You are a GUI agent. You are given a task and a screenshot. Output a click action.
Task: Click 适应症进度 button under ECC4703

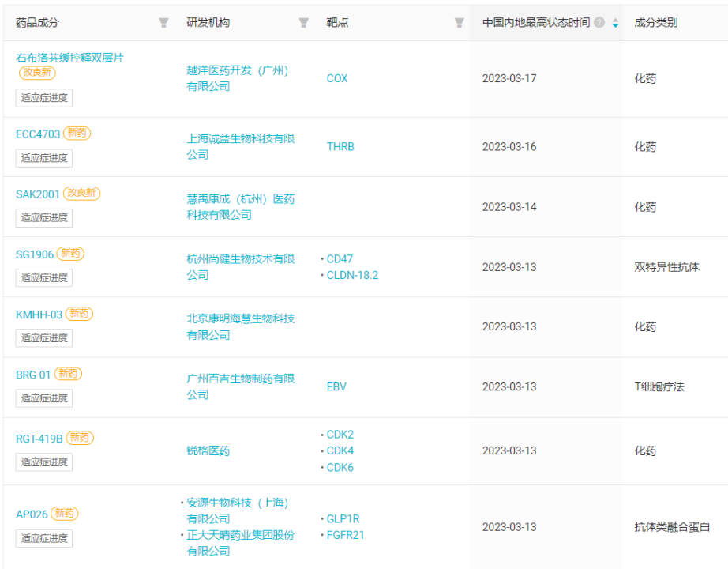(44, 158)
